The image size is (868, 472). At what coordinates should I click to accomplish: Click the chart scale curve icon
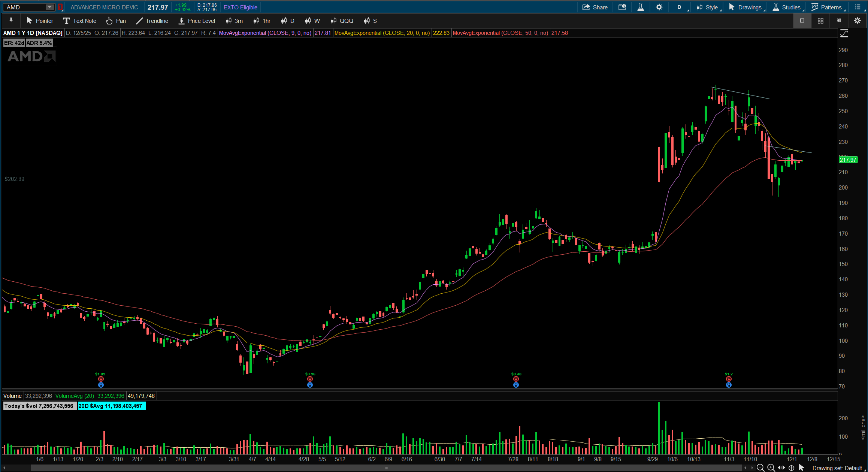tap(844, 34)
